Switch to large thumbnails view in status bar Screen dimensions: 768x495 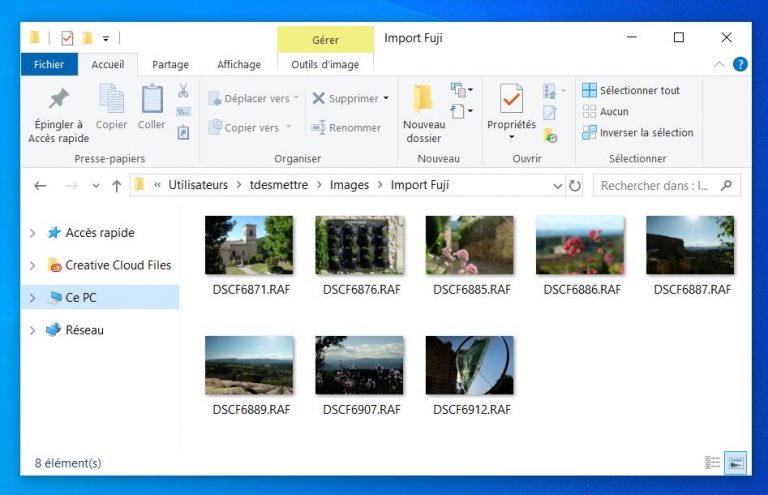pos(736,463)
